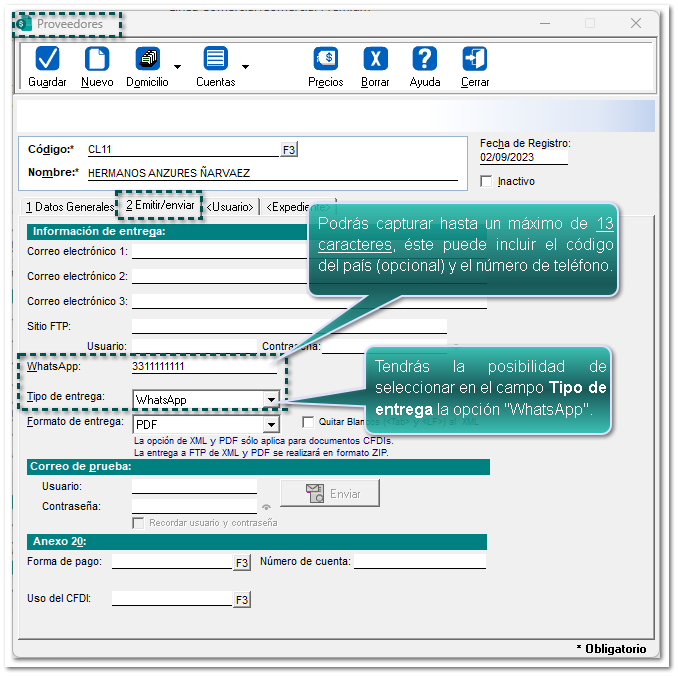This screenshot has width=678, height=676.
Task: Enable the Quitar Blancos checkbox
Action: [308, 422]
